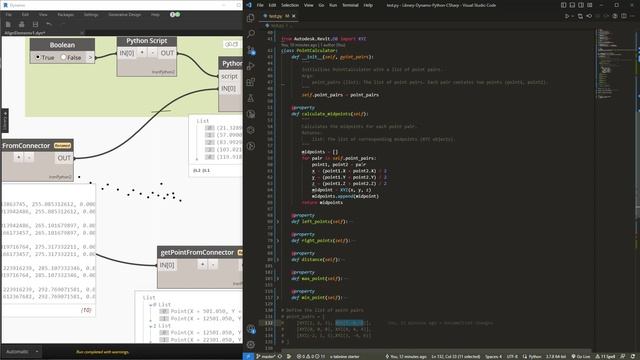The height and width of the screenshot is (360, 640).
Task: Click the Undo icon in Dynamo toolbar
Action: (x=49, y=24)
